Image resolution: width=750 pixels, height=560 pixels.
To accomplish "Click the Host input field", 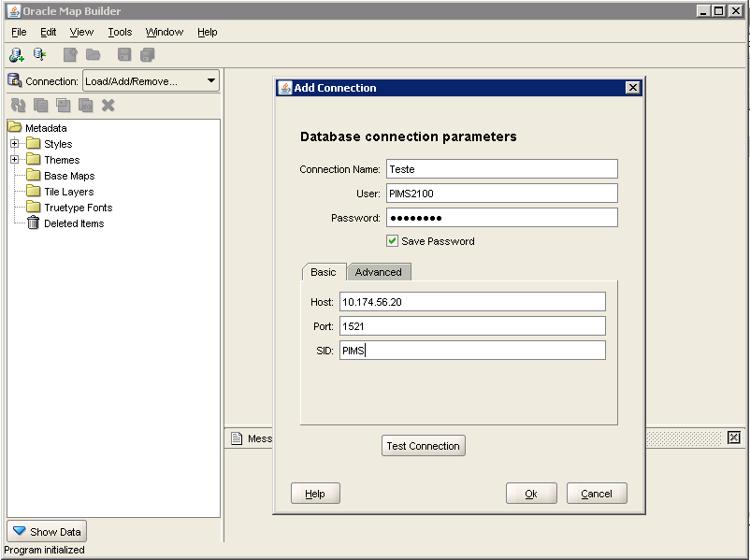I will pyautogui.click(x=472, y=302).
